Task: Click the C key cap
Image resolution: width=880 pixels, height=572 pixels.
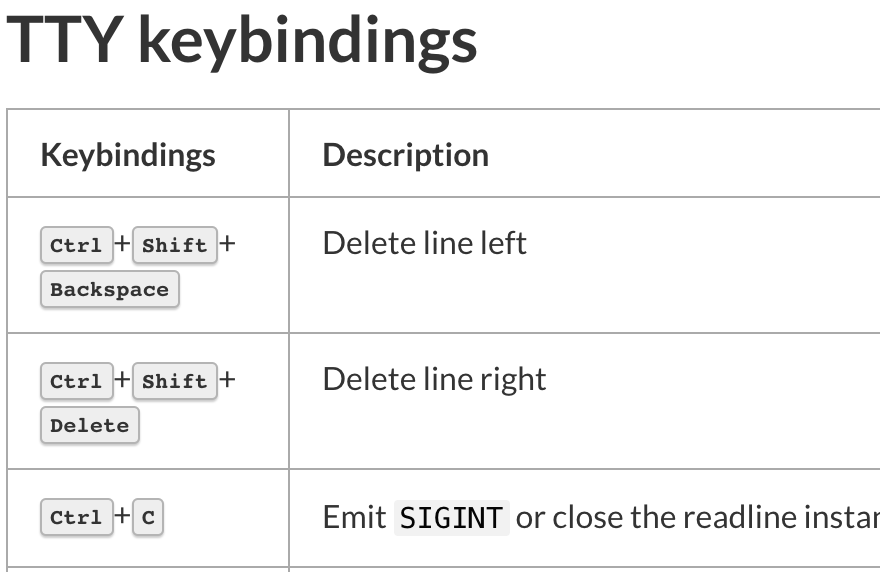Action: (x=148, y=517)
